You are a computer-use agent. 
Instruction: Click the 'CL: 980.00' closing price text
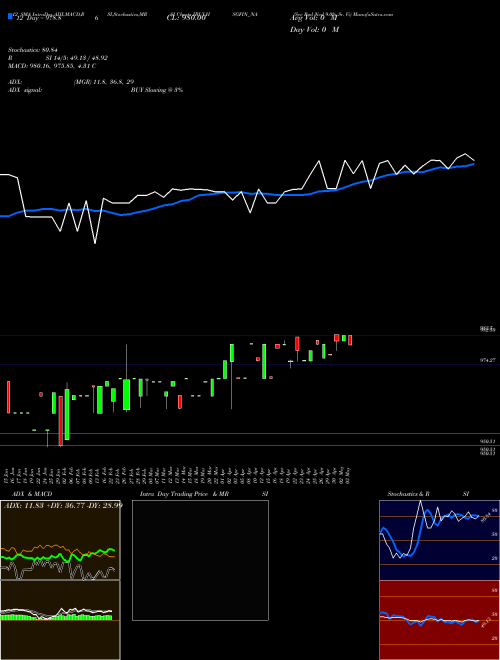[x=186, y=18]
